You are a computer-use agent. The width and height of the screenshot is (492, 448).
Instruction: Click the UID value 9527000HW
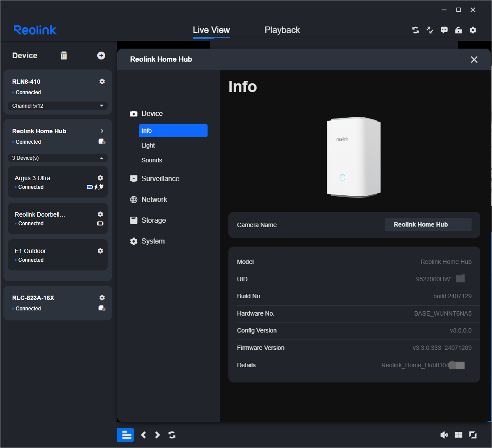[434, 279]
